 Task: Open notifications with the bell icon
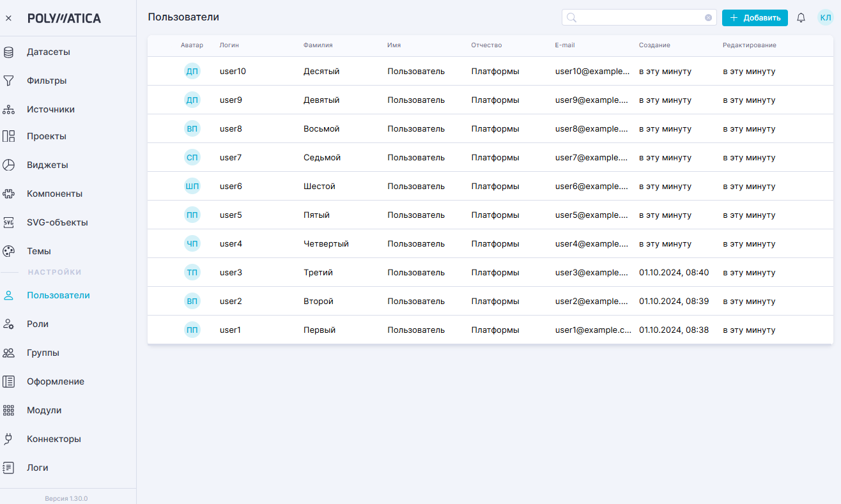(801, 18)
